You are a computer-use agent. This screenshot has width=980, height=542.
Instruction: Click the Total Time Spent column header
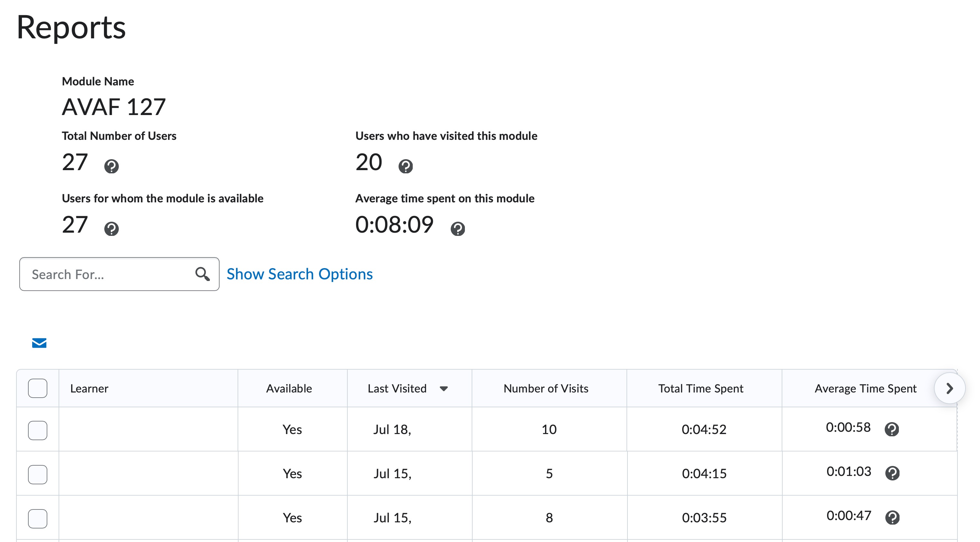[700, 388]
